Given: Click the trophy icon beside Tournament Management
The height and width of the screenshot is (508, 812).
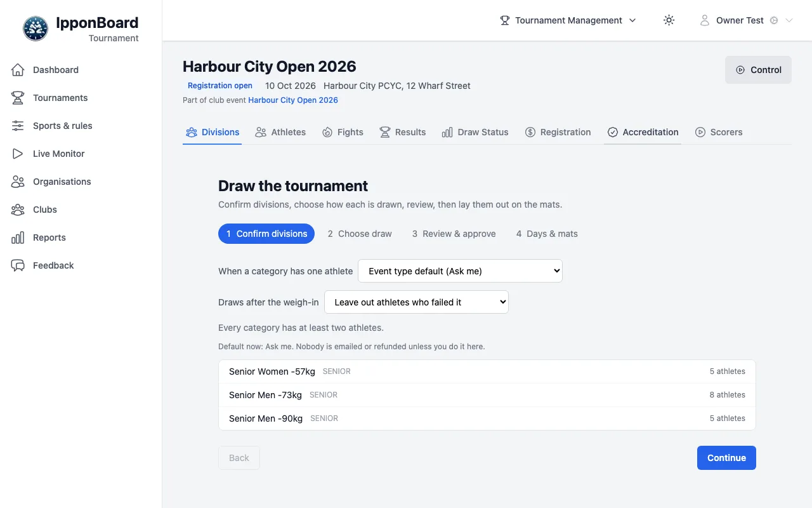Looking at the screenshot, I should tap(505, 20).
